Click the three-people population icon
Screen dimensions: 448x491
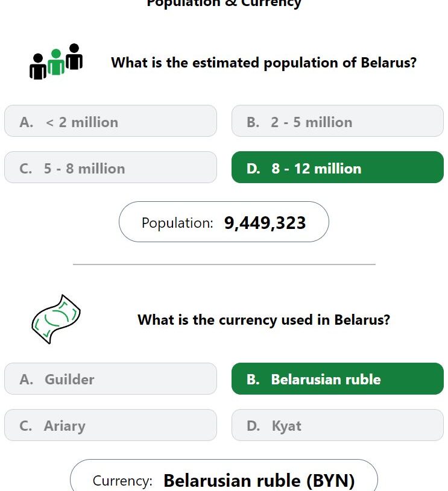click(56, 61)
